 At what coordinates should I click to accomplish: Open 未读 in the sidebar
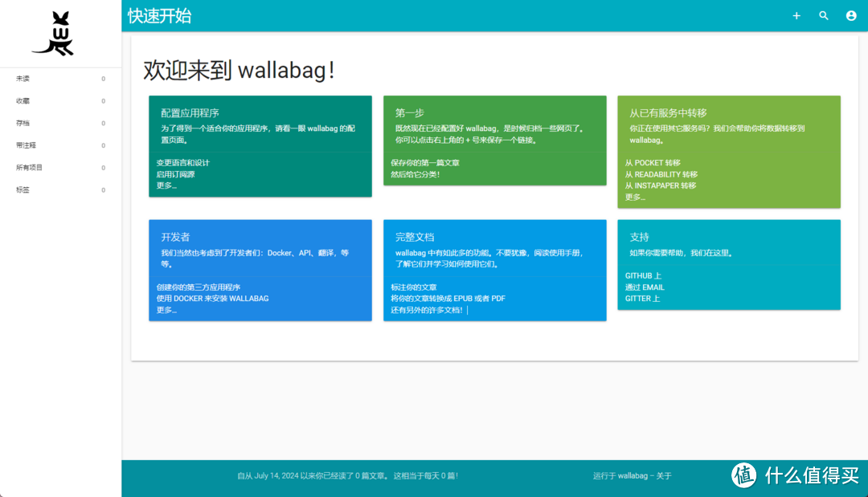(x=23, y=79)
